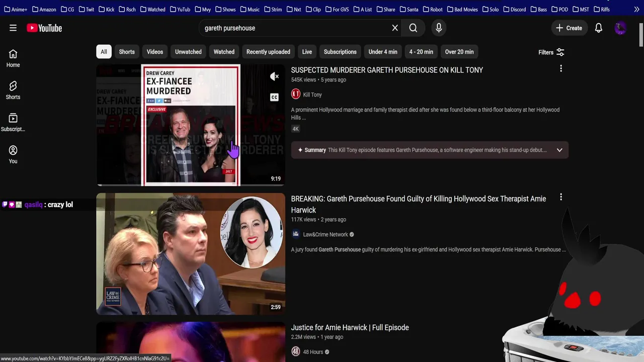Open Justice for Amie Harwick title
Viewport: 644px width, 362px height.
pos(350,327)
